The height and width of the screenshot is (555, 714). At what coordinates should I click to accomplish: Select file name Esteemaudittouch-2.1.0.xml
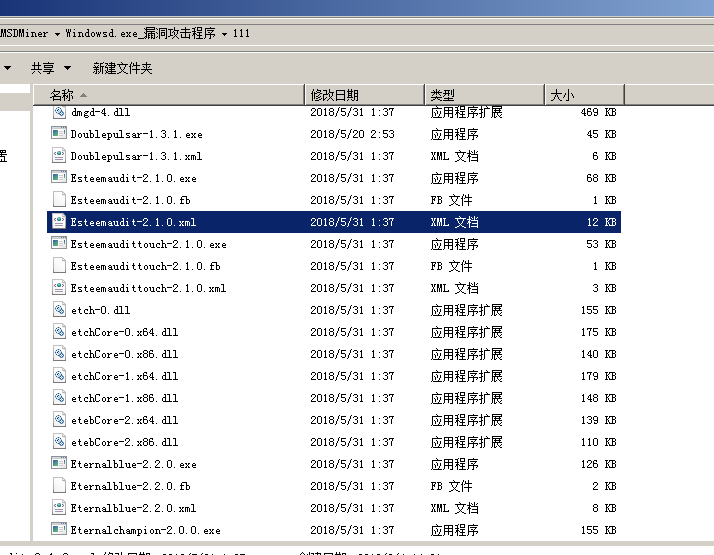[x=148, y=289]
